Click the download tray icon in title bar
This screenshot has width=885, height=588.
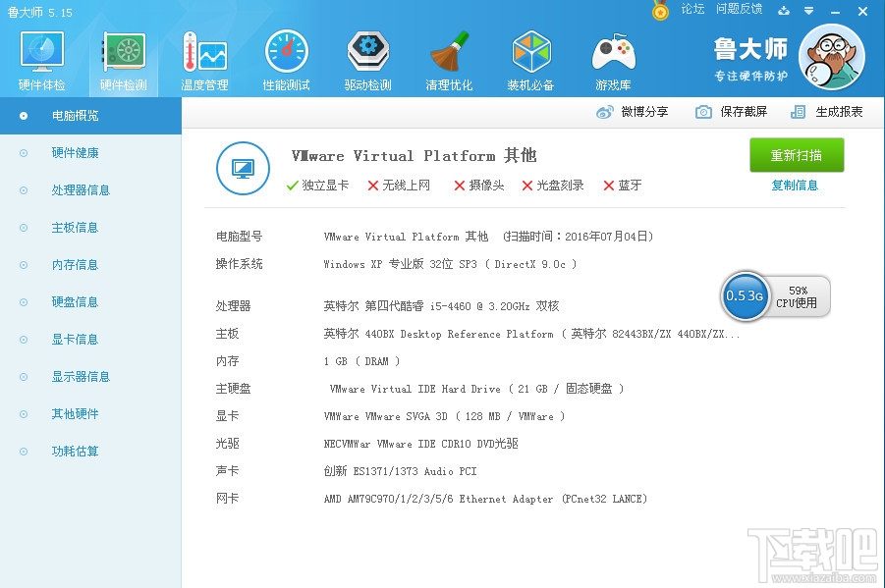pyautogui.click(x=784, y=10)
